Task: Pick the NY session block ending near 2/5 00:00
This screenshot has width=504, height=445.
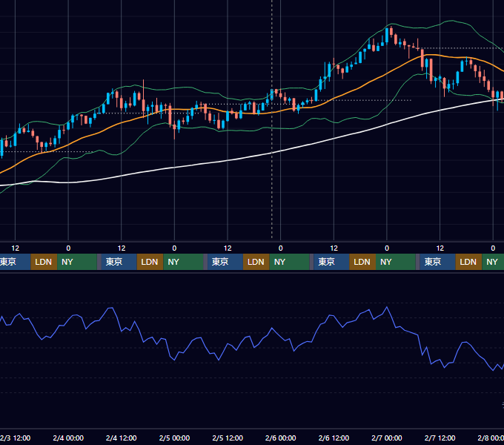Action: point(183,262)
